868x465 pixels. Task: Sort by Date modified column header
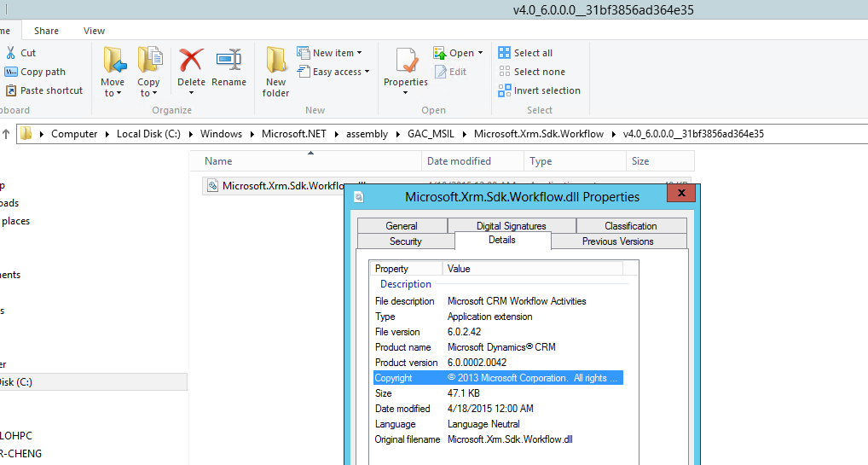472,161
